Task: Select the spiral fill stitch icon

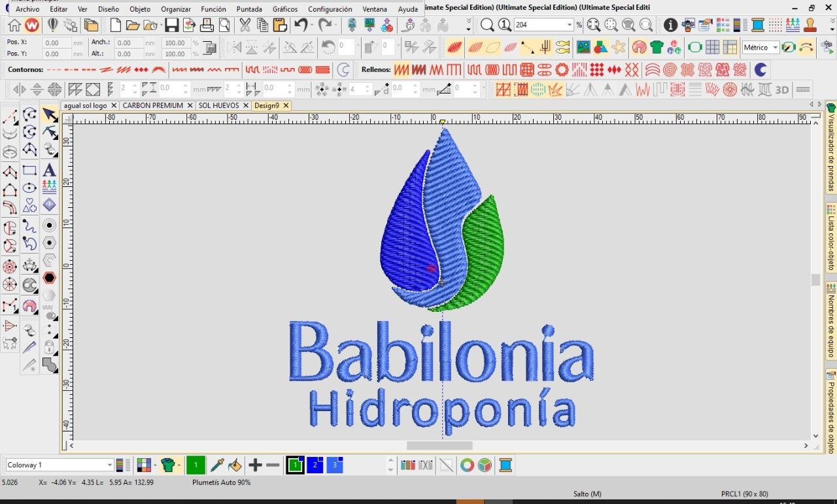Action: (670, 69)
